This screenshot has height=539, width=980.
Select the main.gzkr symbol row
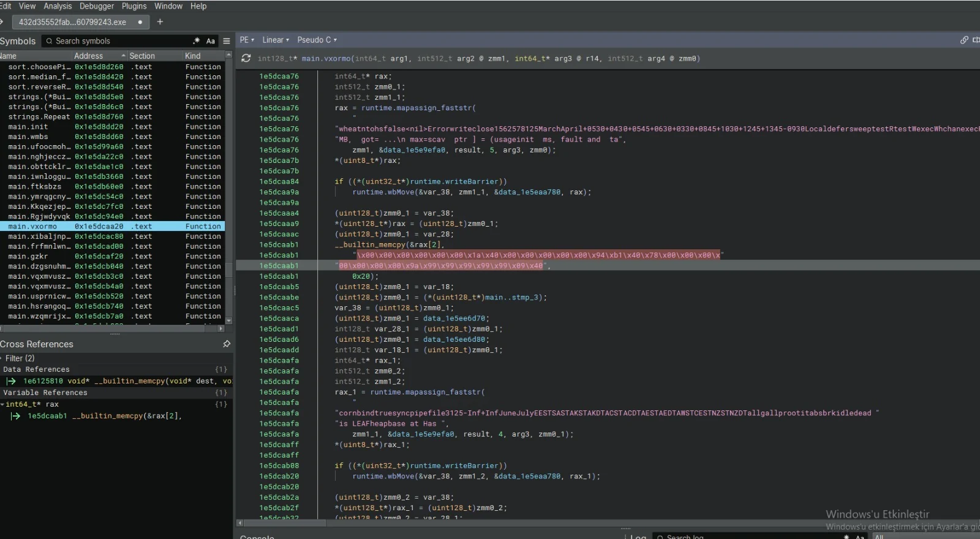pos(113,256)
